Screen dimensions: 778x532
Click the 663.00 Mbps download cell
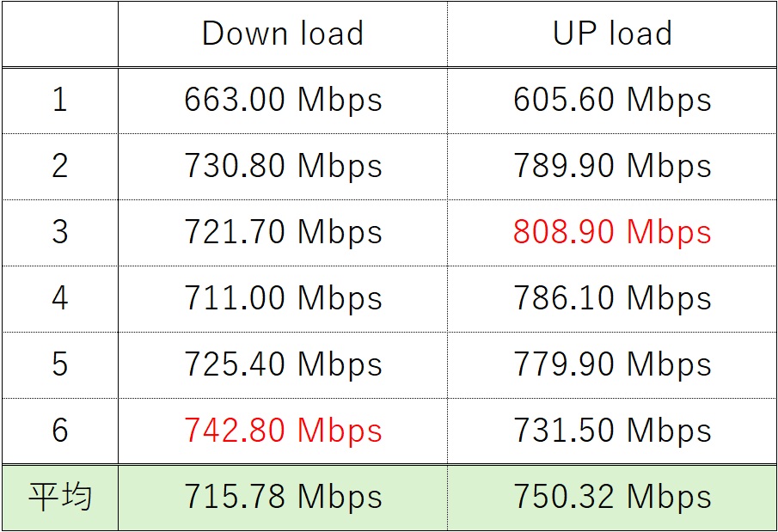click(283, 101)
